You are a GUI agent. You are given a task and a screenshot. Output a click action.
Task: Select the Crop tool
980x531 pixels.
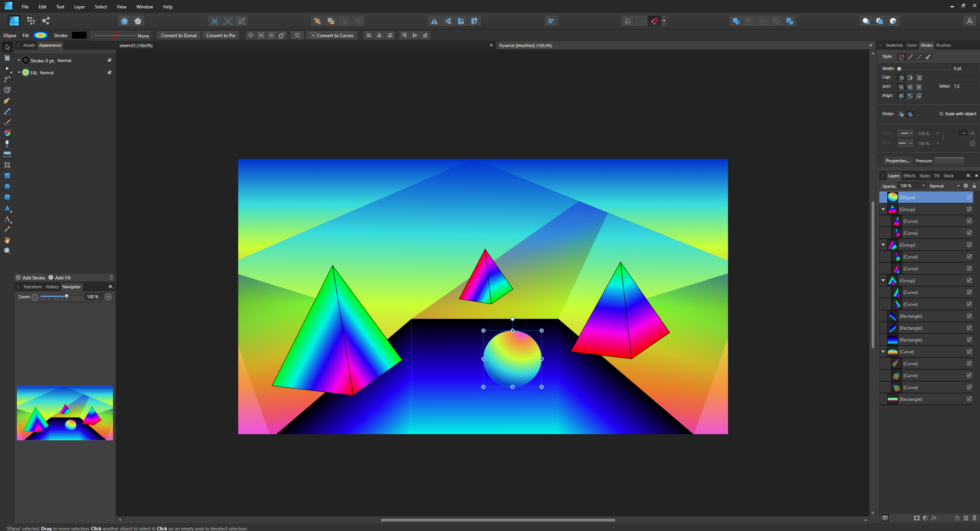[7, 165]
